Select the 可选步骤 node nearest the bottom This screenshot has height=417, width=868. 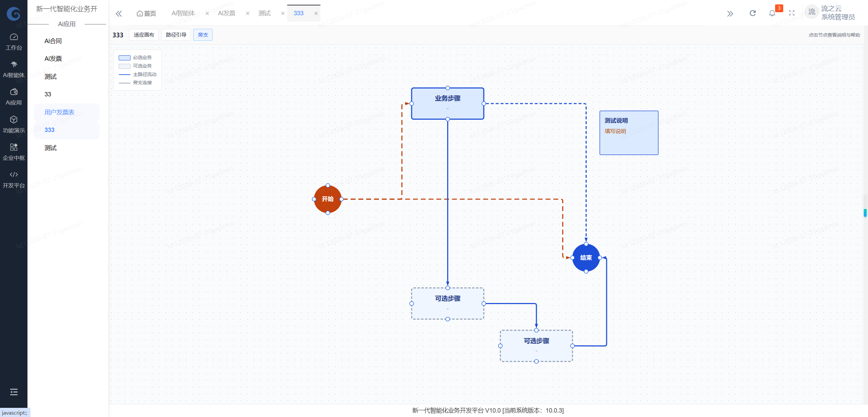coord(536,346)
